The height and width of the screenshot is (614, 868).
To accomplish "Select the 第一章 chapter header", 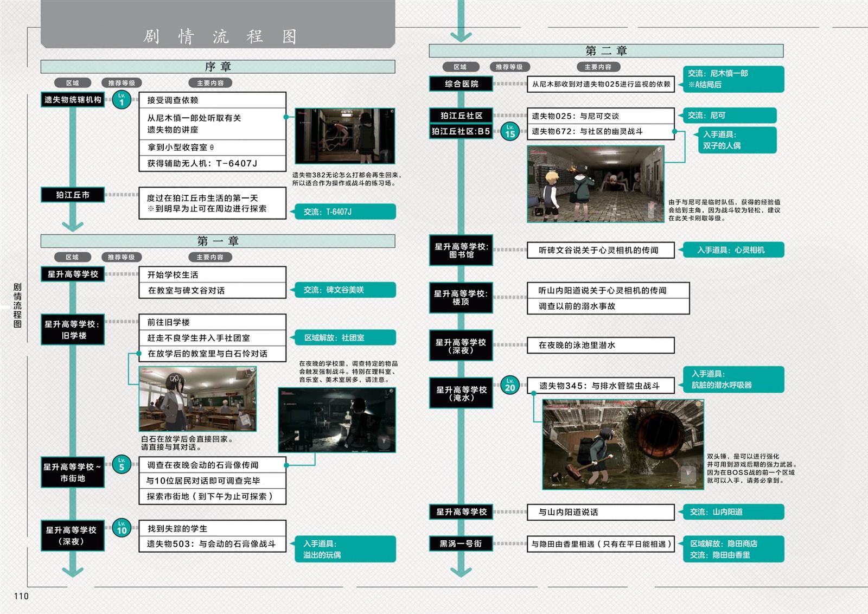I will click(x=218, y=241).
